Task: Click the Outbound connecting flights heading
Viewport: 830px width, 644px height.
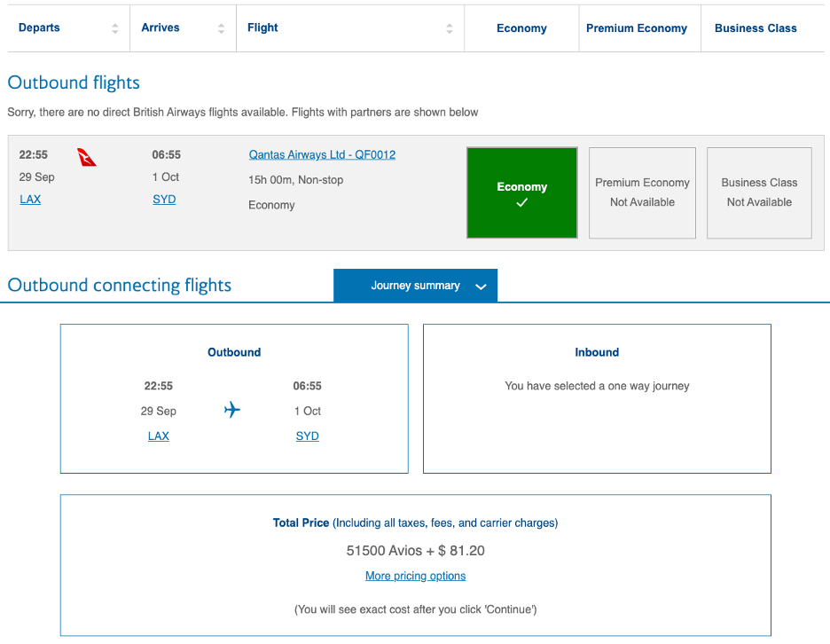Action: 120,285
